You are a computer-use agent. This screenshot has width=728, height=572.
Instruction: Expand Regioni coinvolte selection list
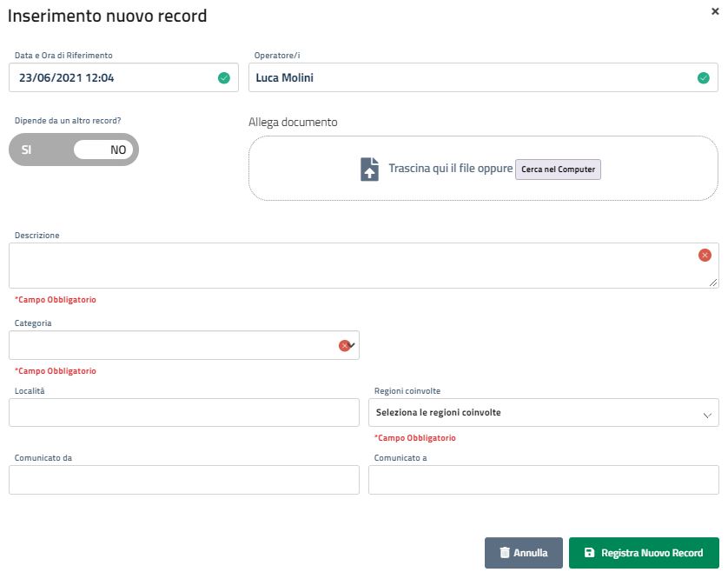click(544, 413)
